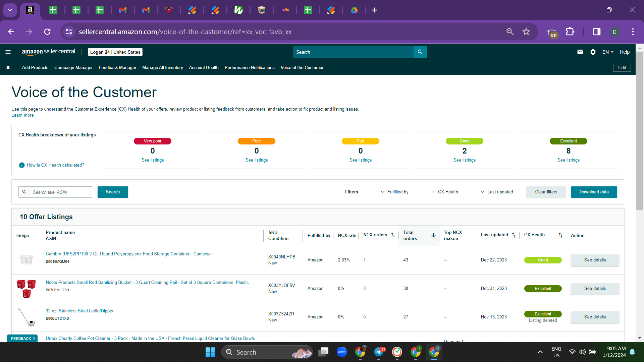The image size is (644, 362).
Task: Open the Logan 24 United States account switcher
Action: coord(115,52)
